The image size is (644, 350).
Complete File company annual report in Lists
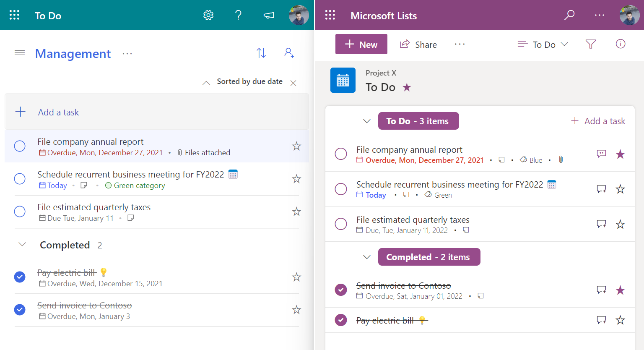click(x=341, y=154)
